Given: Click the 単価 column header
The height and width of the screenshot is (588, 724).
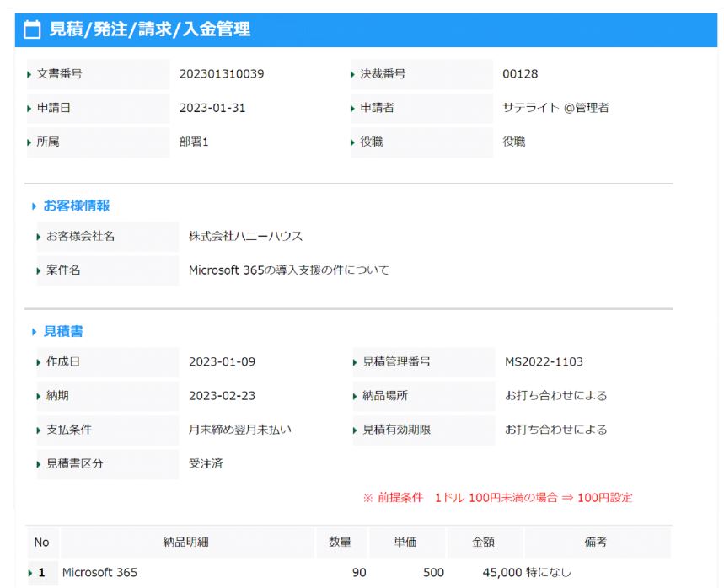Looking at the screenshot, I should (405, 543).
